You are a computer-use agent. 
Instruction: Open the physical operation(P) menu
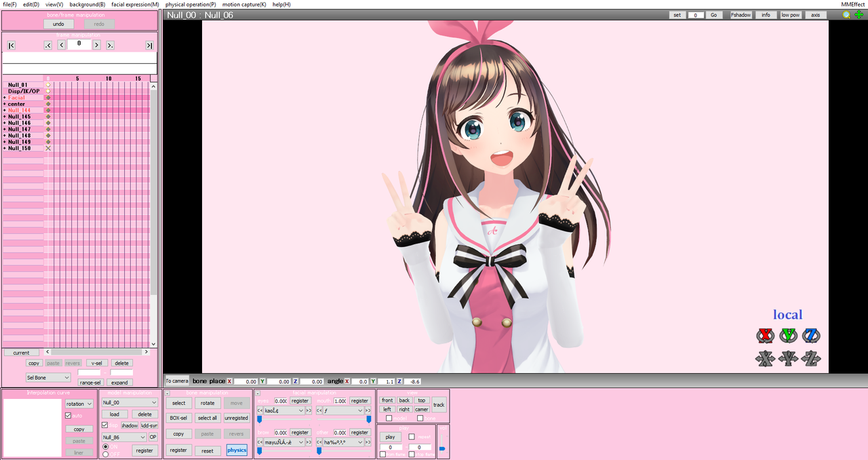pos(191,4)
